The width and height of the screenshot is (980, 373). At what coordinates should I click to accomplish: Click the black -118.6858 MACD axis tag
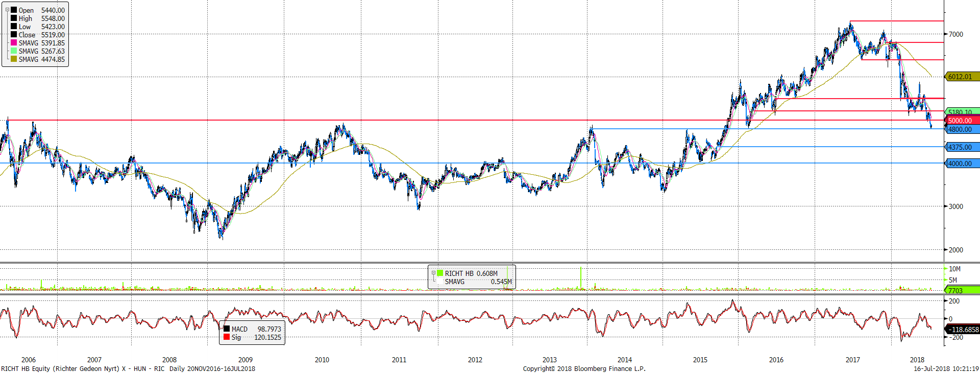(963, 330)
